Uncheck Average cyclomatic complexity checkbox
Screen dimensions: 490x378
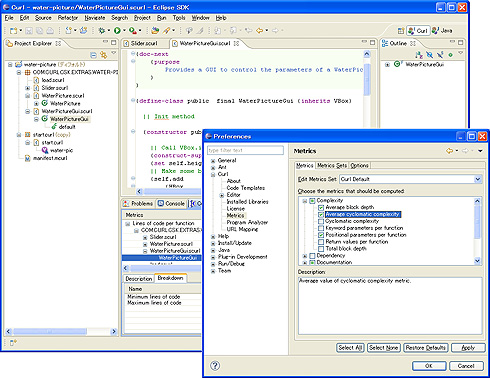[321, 214]
